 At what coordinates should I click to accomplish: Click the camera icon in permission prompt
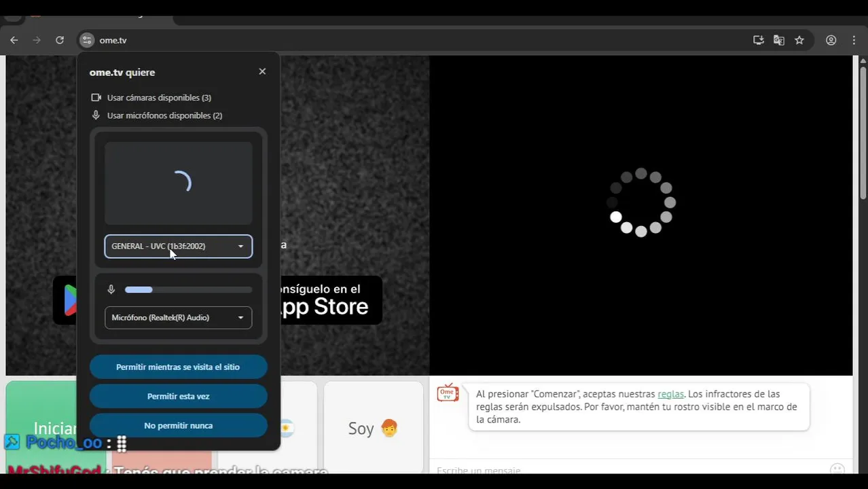coord(96,97)
